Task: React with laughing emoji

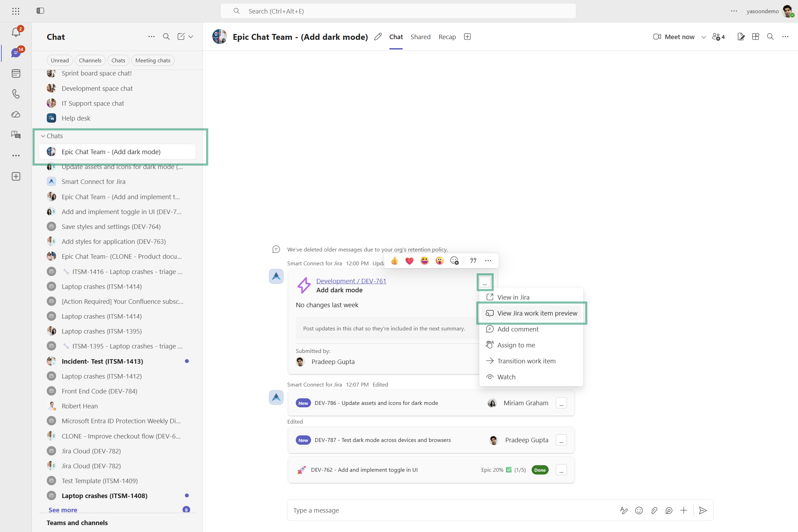Action: point(425,260)
